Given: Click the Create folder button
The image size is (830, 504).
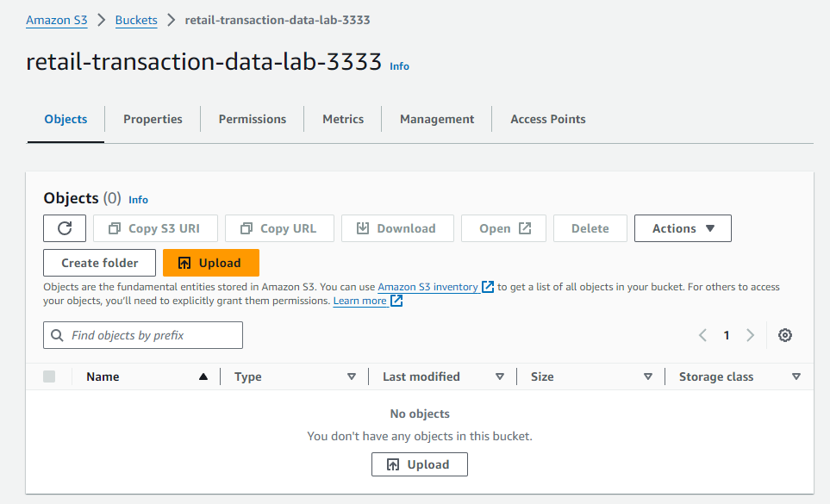Looking at the screenshot, I should 99,263.
